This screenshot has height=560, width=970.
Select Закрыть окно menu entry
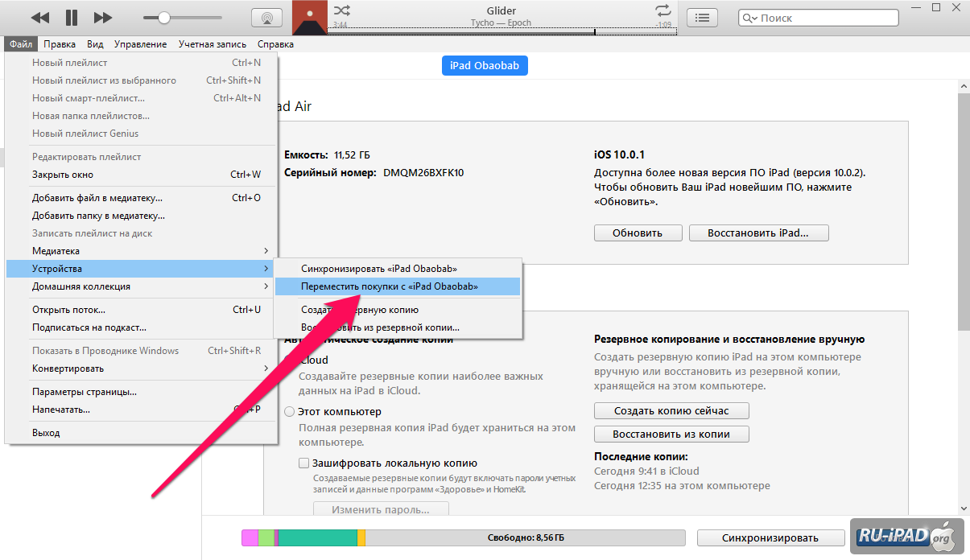click(142, 175)
